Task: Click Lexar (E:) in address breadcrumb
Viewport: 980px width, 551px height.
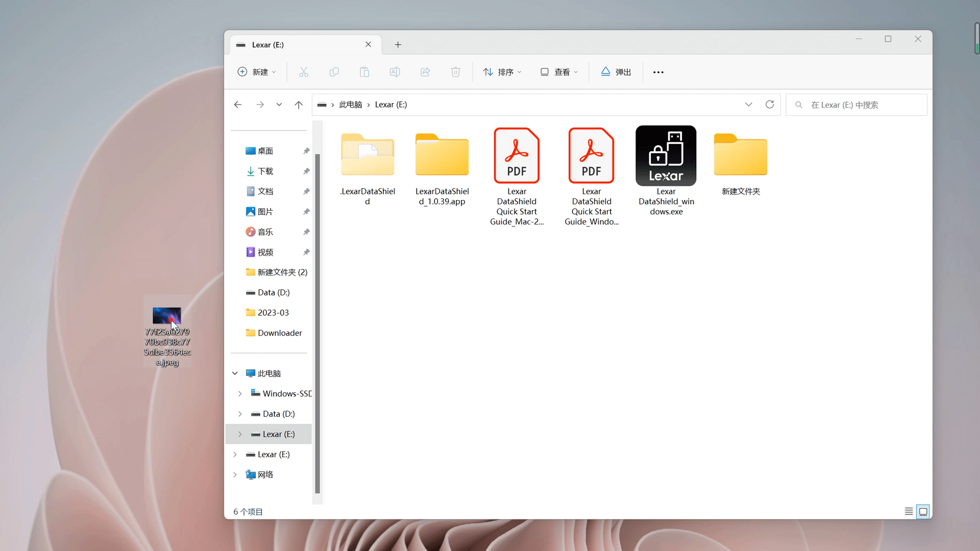Action: tap(391, 105)
